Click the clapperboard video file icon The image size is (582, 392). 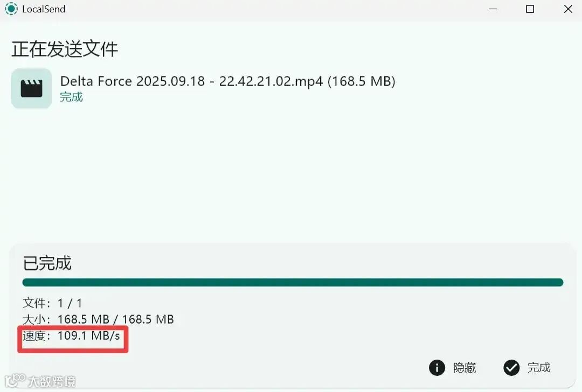pyautogui.click(x=32, y=88)
